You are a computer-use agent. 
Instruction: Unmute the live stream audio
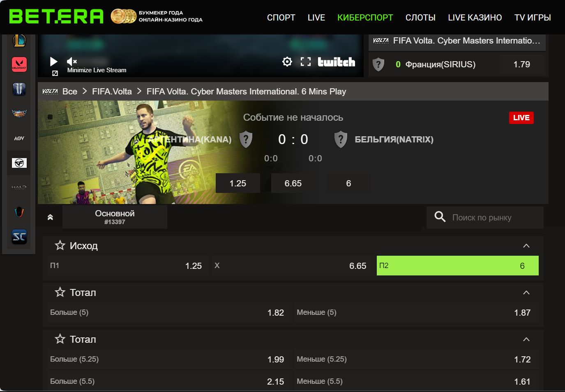[x=72, y=62]
